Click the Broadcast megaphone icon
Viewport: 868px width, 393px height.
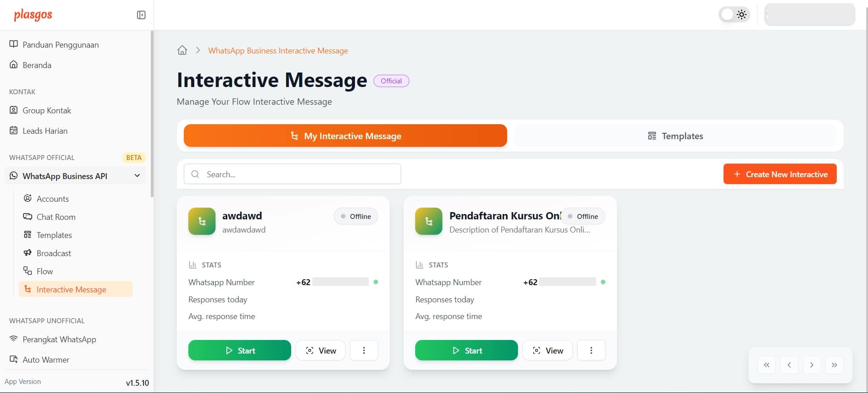(28, 253)
